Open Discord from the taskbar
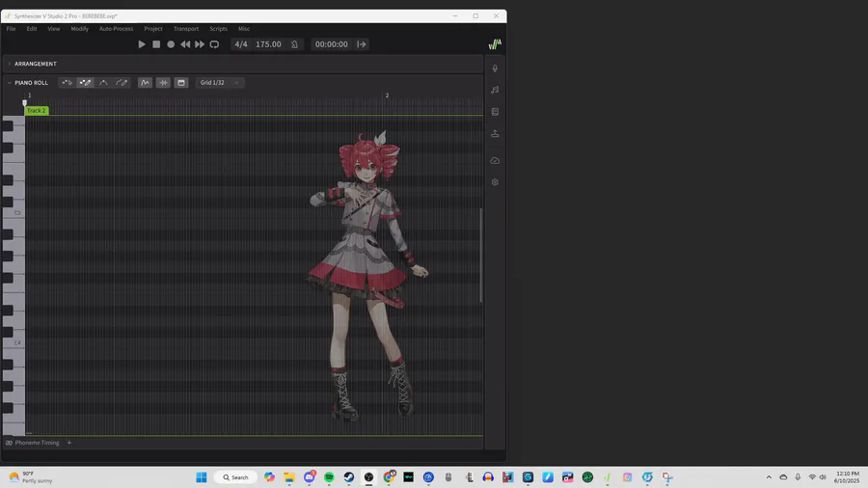 click(309, 477)
